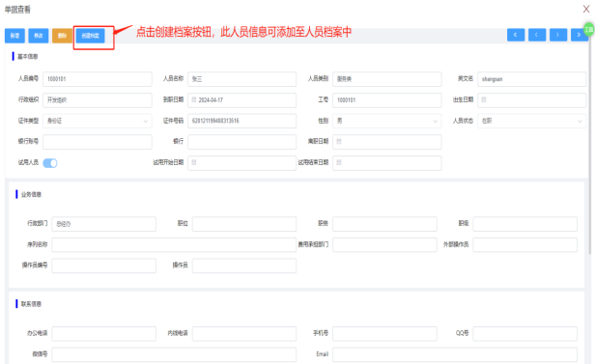
Task: Click the orange 删除 button
Action: pyautogui.click(x=62, y=36)
